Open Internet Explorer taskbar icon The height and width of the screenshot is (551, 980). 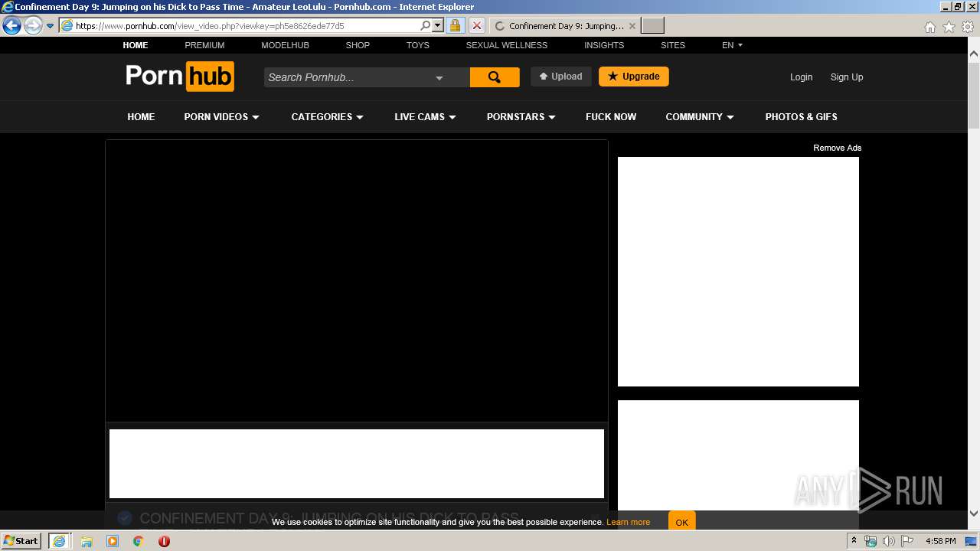pos(60,541)
